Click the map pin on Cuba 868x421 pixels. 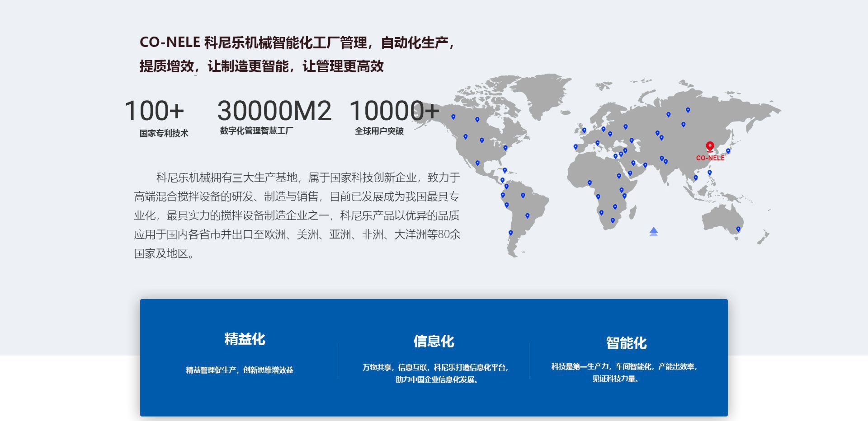[x=505, y=170]
